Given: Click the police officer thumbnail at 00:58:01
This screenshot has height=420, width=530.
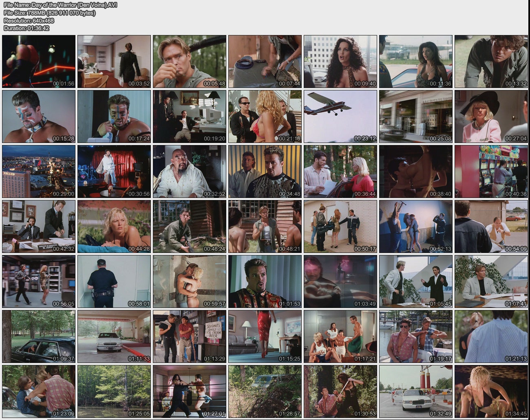Looking at the screenshot, I should point(114,281).
